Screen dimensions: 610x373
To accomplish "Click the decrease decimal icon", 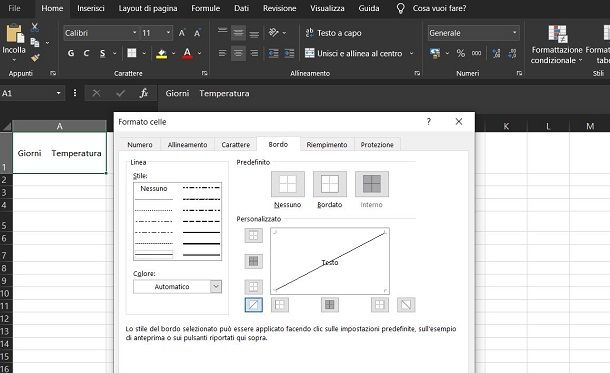I will (x=512, y=53).
